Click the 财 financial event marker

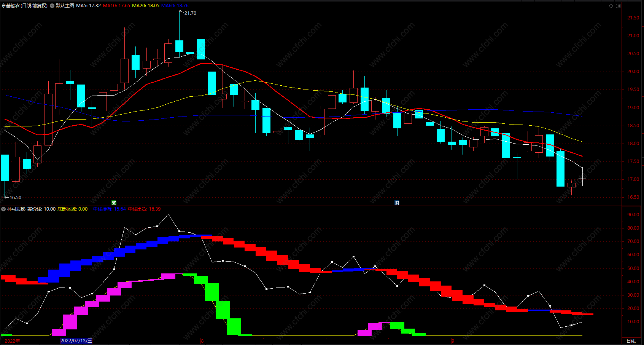(397, 203)
